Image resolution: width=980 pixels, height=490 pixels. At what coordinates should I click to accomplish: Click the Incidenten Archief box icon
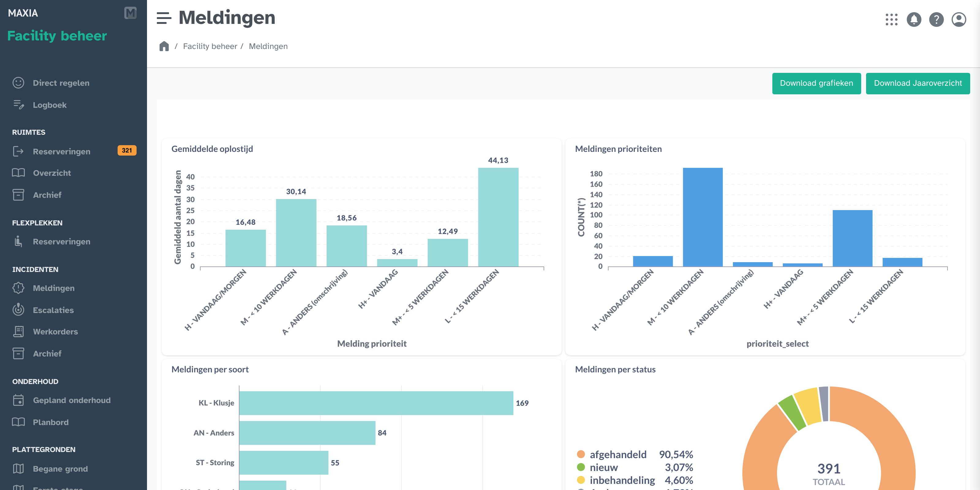click(x=18, y=353)
